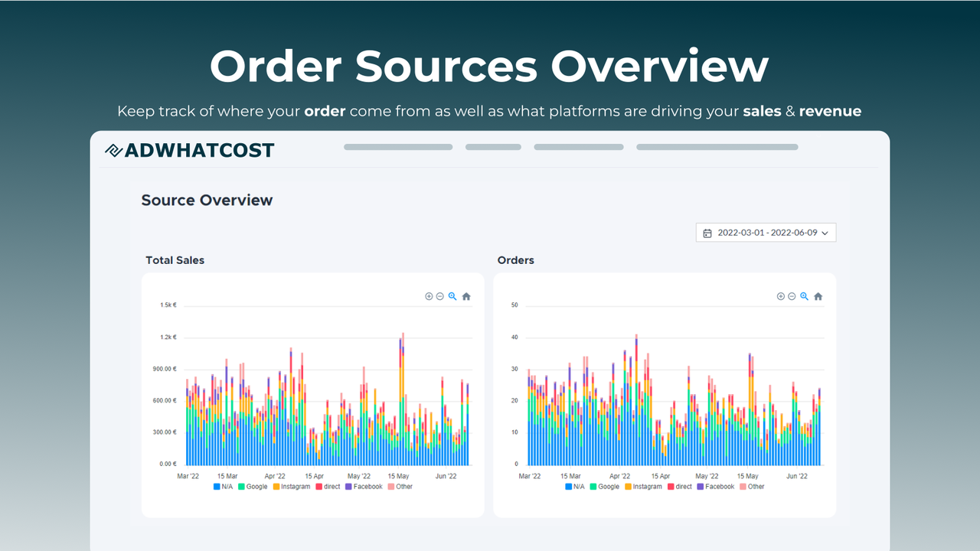980x551 pixels.
Task: Reset Total Sales chart view with home icon
Action: (x=465, y=296)
